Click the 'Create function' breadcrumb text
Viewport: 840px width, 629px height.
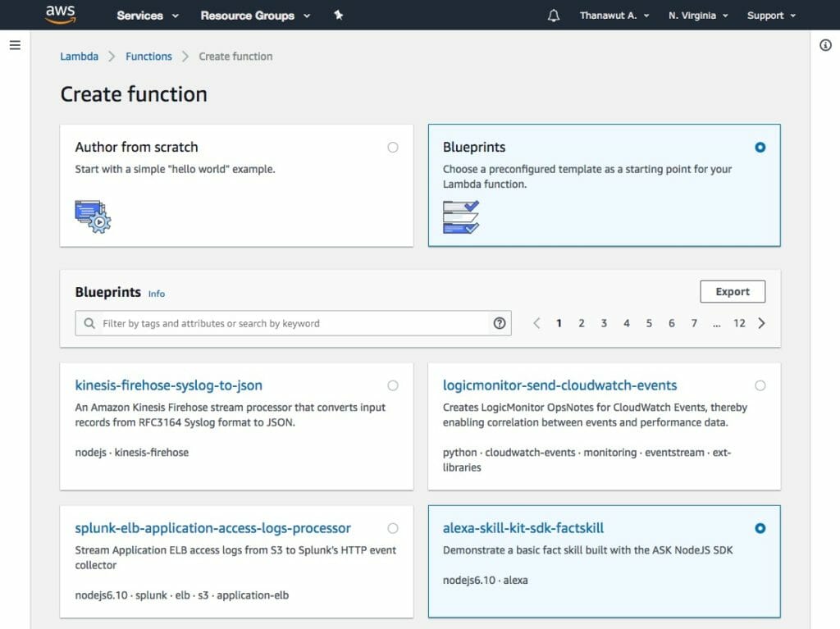[235, 57]
